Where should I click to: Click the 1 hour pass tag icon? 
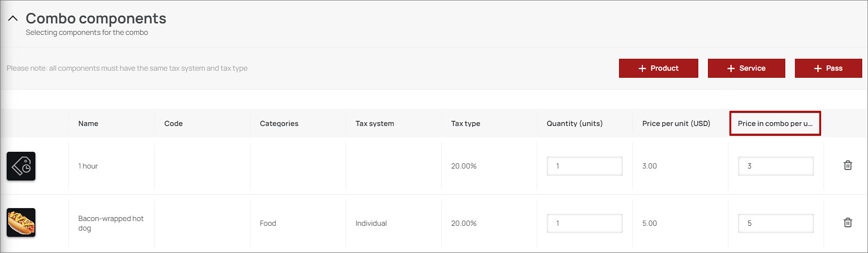[x=21, y=166]
